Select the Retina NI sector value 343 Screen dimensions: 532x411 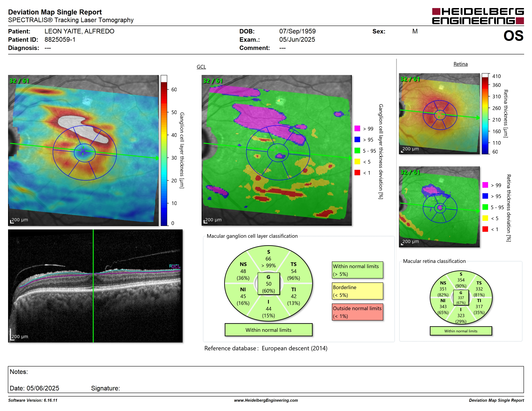pos(443,307)
